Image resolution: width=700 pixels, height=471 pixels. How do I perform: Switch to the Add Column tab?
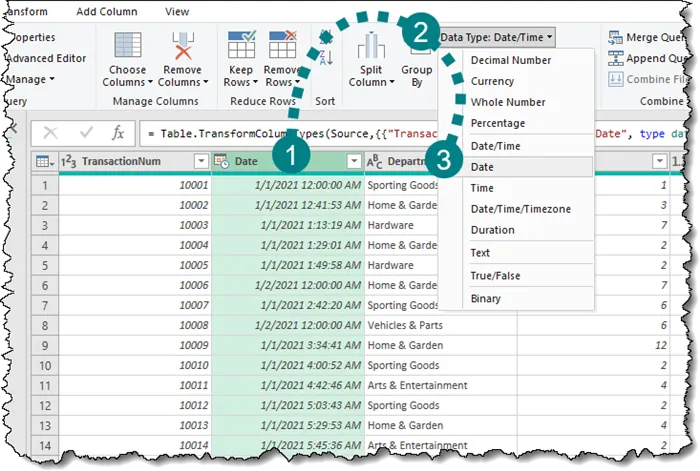pos(107,11)
